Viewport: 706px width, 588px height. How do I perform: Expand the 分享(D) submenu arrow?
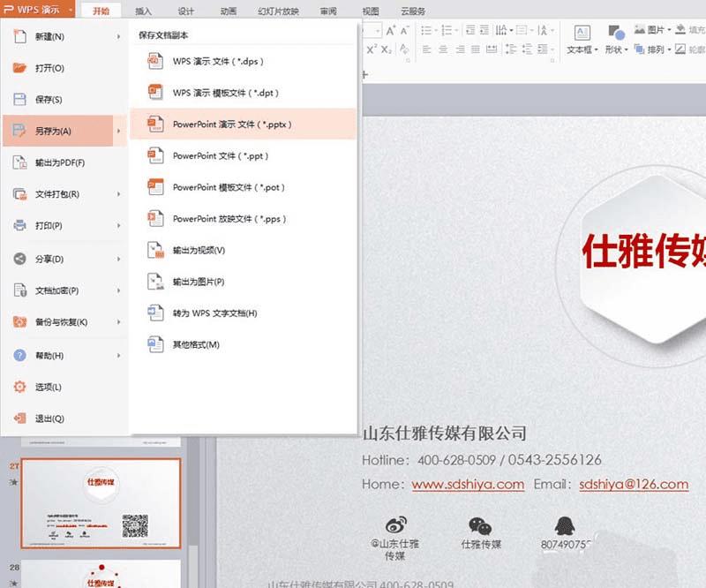pyautogui.click(x=118, y=259)
